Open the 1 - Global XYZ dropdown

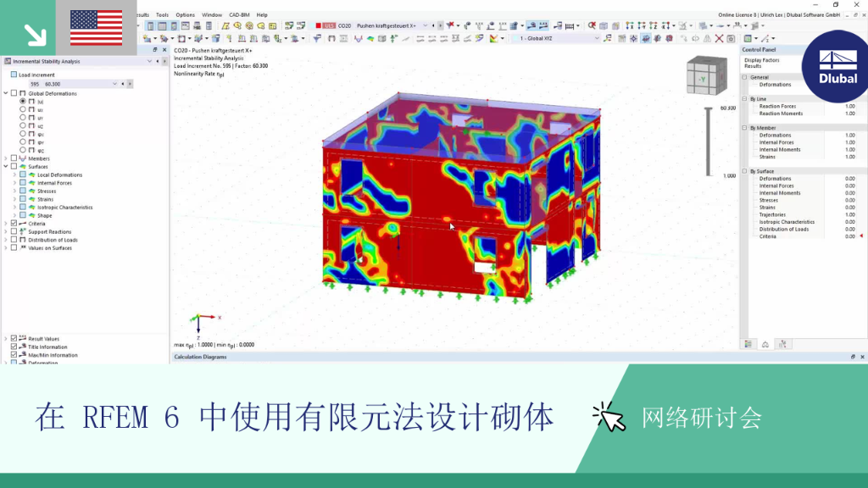[556, 39]
